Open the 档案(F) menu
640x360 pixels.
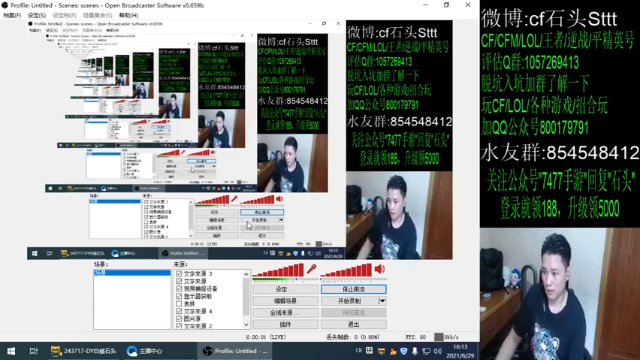(x=12, y=15)
